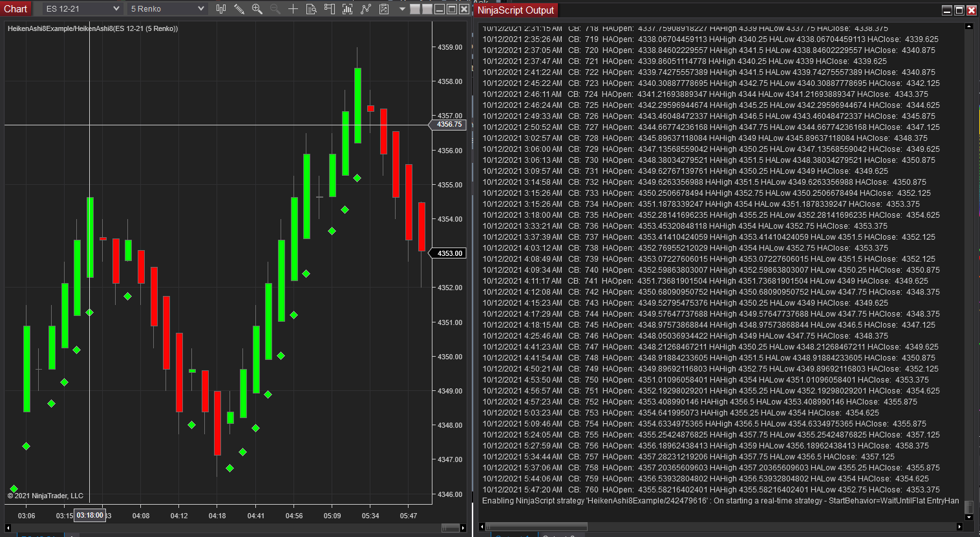This screenshot has height=537, width=980.
Task: Click the first link-window square button
Action: coord(415,9)
